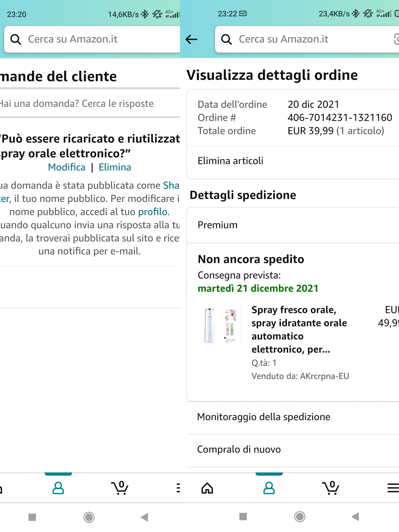The width and height of the screenshot is (399, 532).
Task: Select Elimina articoli option
Action: [230, 161]
